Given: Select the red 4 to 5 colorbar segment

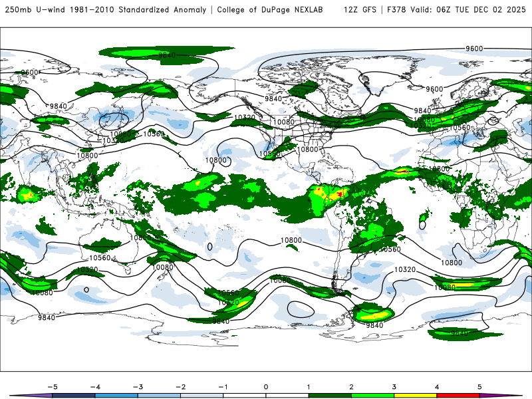Looking at the screenshot, I should coord(458,396).
